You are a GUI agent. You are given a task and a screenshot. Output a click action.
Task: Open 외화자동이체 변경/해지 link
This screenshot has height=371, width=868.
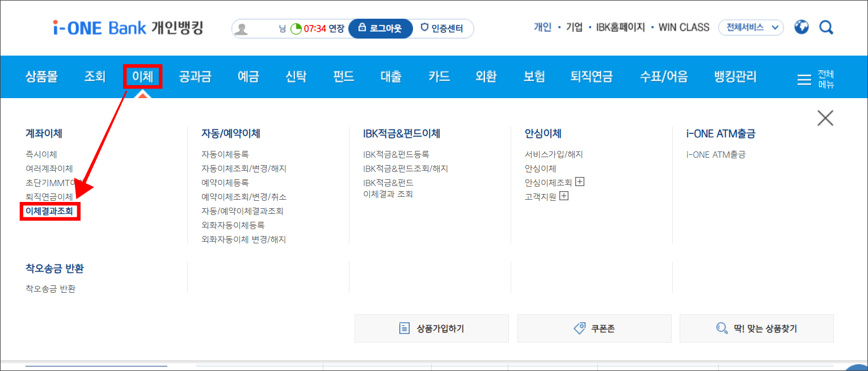[x=244, y=239]
